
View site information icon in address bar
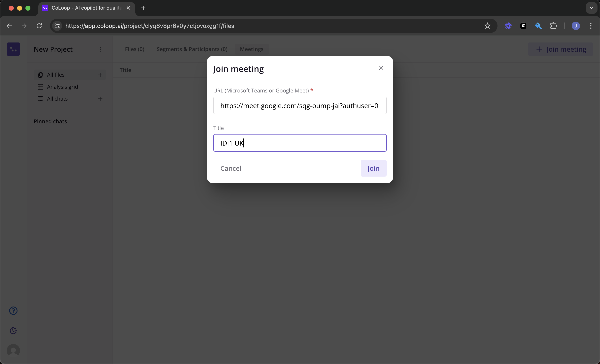[57, 26]
